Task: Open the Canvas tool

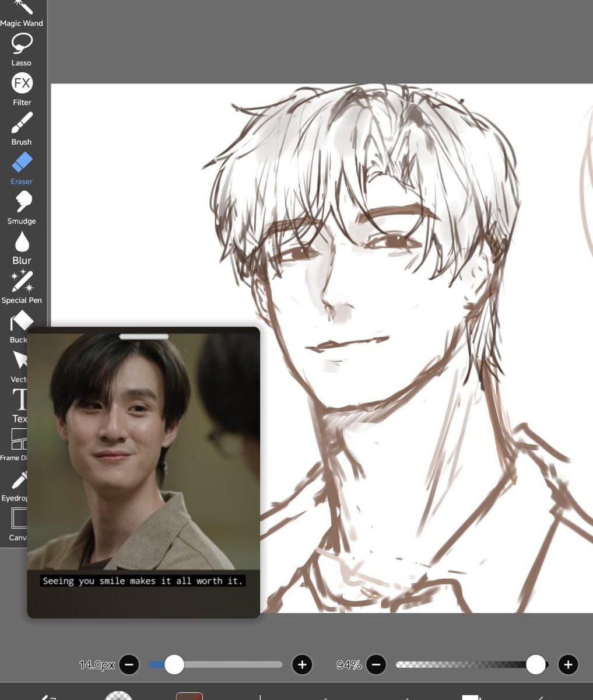Action: [x=18, y=524]
